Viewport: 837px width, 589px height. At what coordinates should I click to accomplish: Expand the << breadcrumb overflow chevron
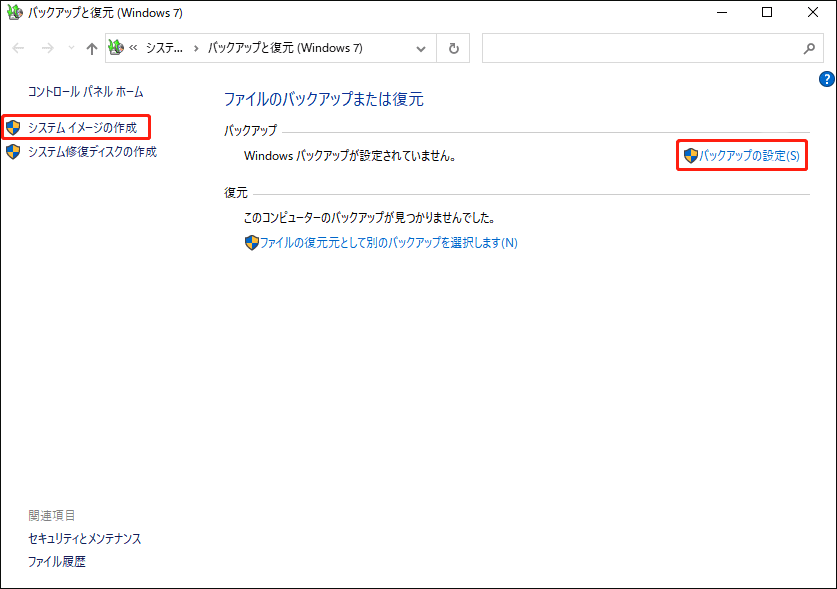coord(134,47)
